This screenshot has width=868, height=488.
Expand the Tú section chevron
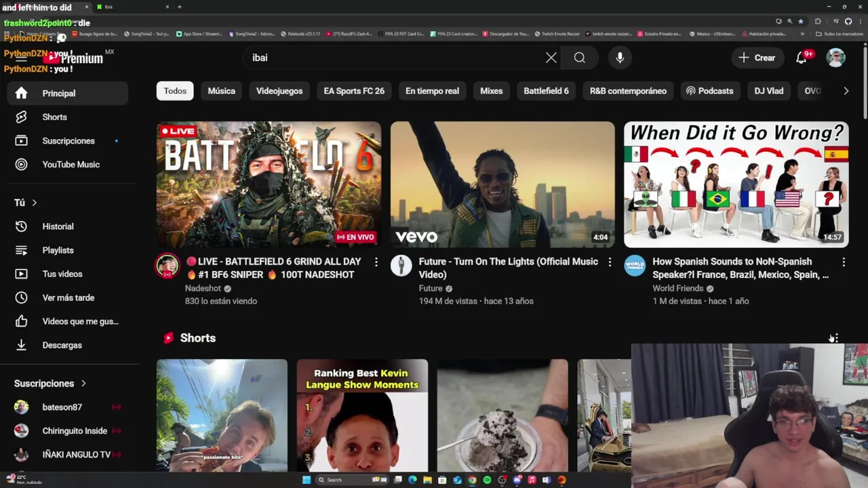click(34, 203)
